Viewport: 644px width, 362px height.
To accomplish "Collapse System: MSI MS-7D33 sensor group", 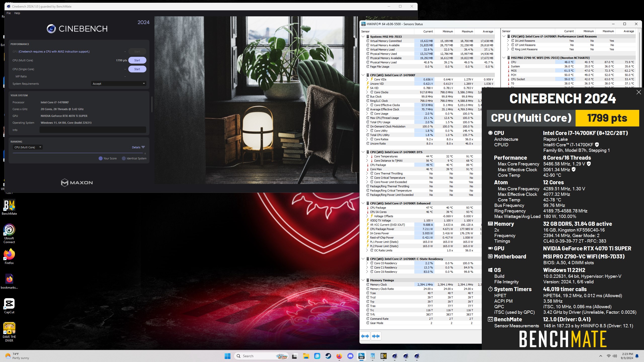I will point(363,37).
